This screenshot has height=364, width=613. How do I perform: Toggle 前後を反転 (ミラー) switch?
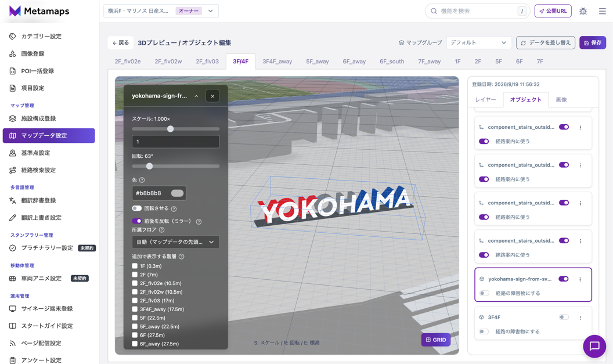click(136, 221)
